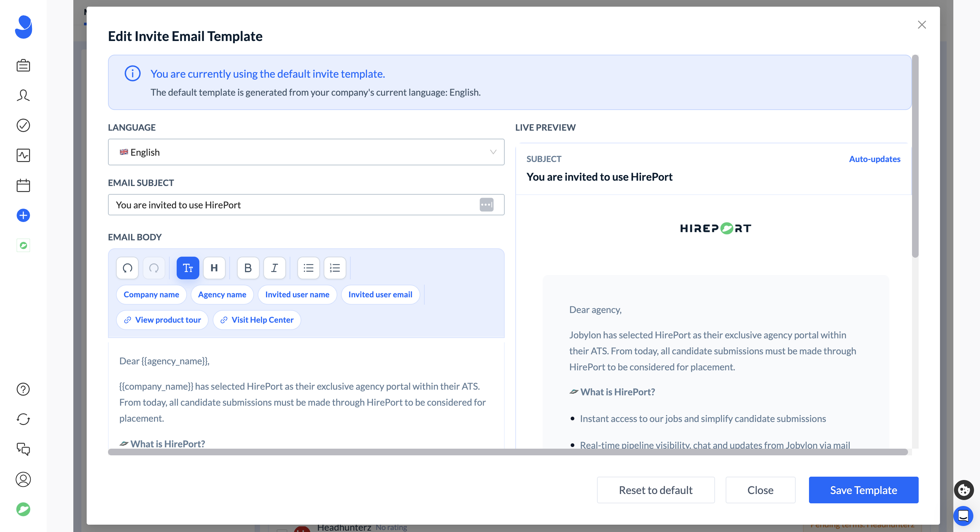Click the blue plus add icon in sidebar
The width and height of the screenshot is (980, 532).
point(23,215)
